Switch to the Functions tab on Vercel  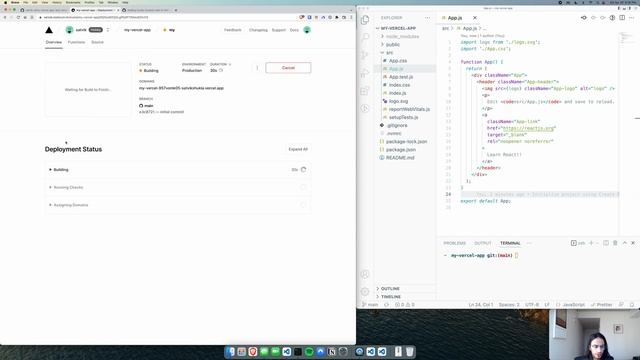[76, 42]
